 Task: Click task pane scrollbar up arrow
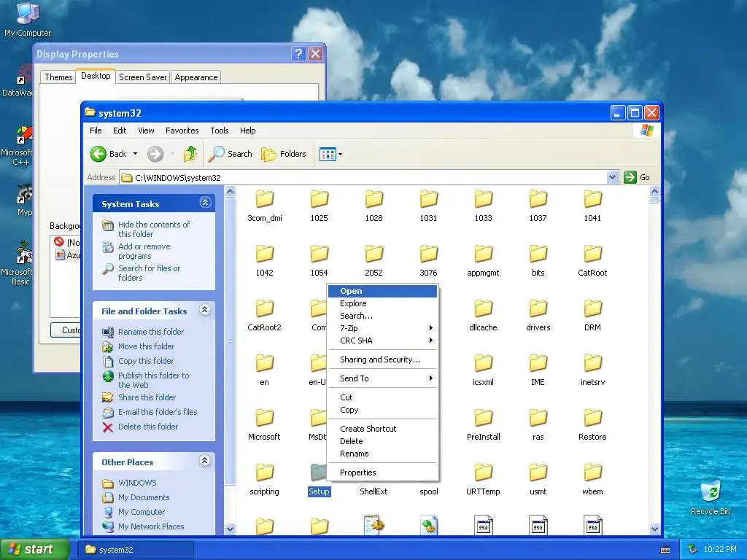pos(230,192)
